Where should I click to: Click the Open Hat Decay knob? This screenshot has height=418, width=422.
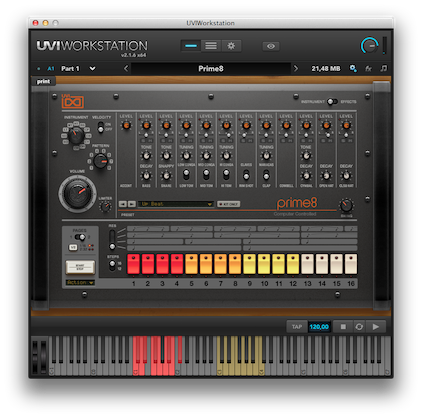tap(326, 175)
